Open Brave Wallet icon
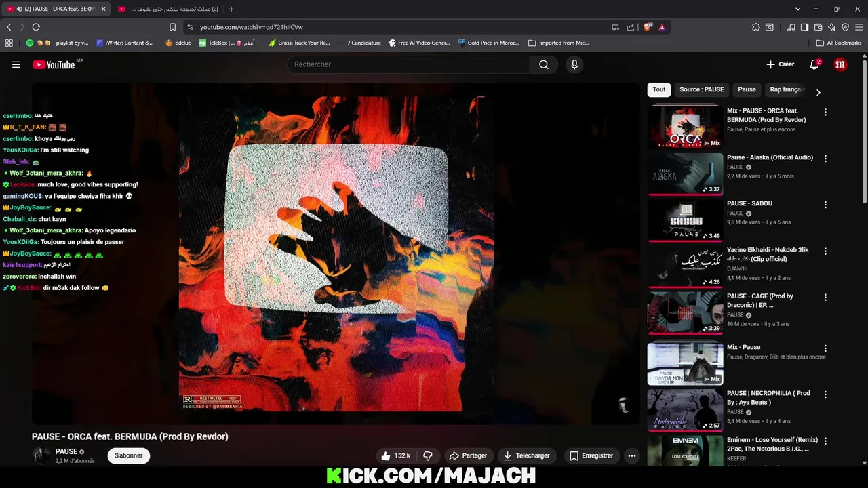This screenshot has height=488, width=868. (818, 27)
